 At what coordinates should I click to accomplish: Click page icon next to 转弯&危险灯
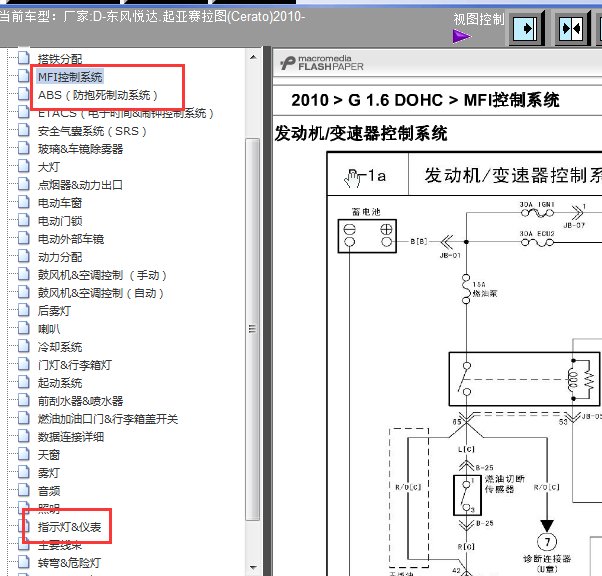click(x=24, y=563)
